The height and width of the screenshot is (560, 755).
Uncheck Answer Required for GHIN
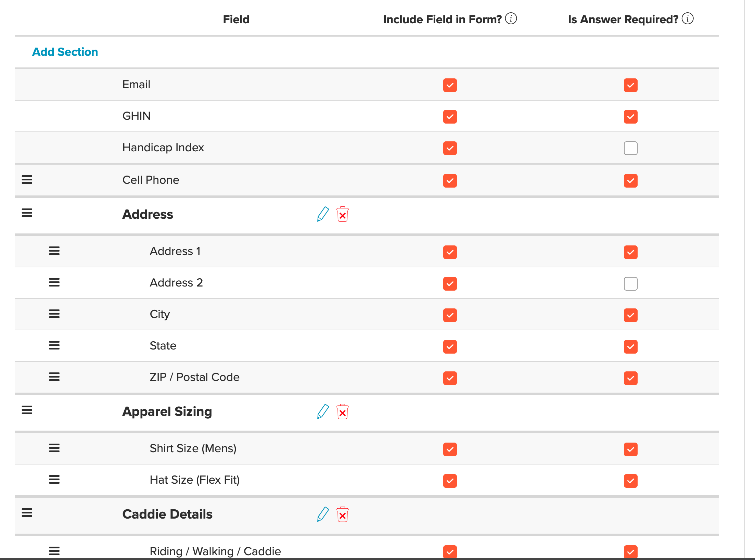(631, 117)
